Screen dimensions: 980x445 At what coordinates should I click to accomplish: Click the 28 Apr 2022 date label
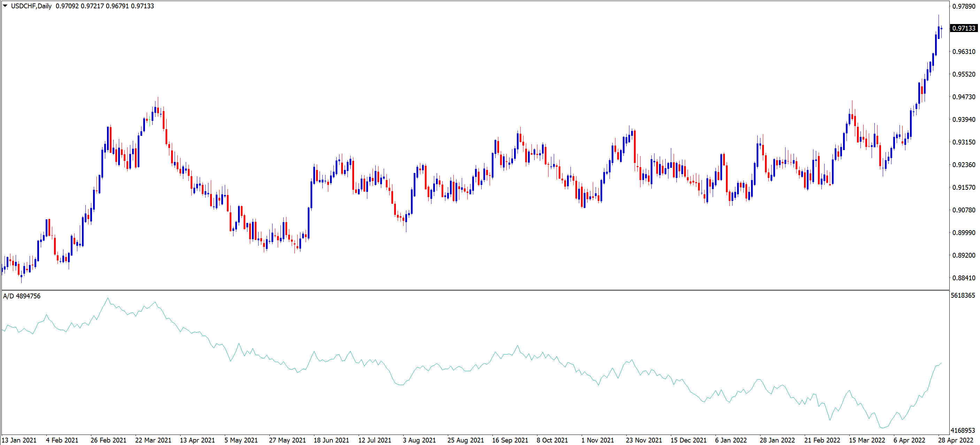[955, 440]
